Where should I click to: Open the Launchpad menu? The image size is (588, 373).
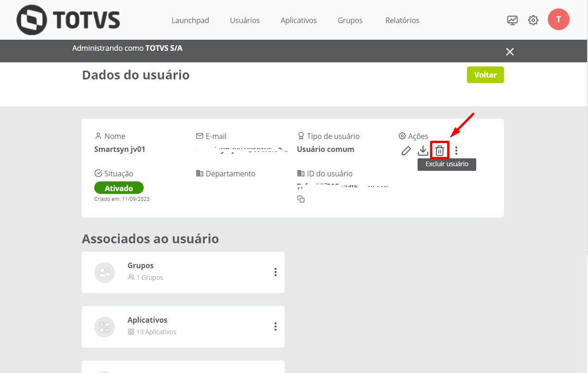pyautogui.click(x=190, y=20)
